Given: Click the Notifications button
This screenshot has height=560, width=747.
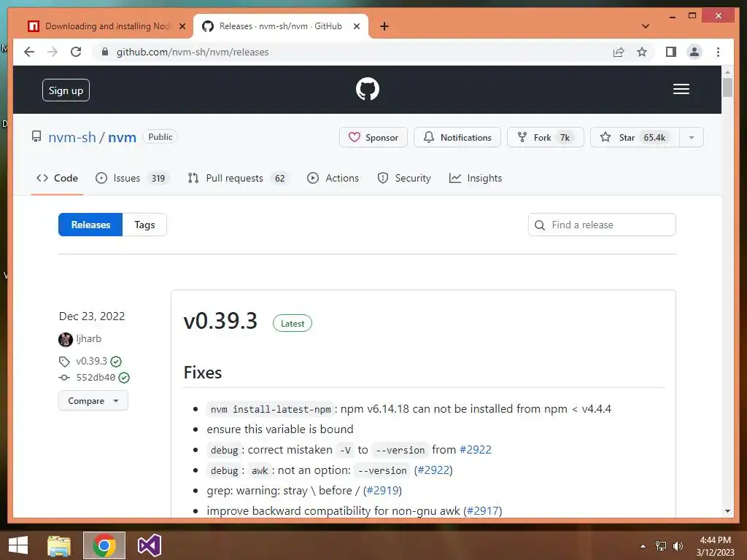Looking at the screenshot, I should tap(457, 138).
